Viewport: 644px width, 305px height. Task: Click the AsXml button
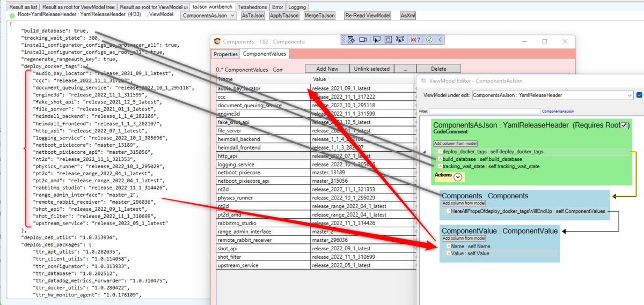point(408,16)
